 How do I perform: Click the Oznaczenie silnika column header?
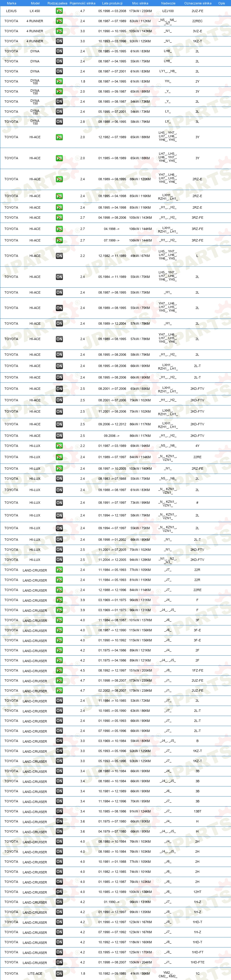click(198, 4)
